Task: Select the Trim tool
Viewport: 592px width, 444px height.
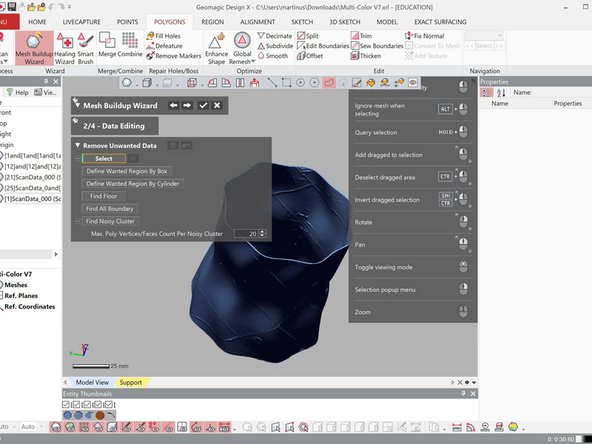Action: pyautogui.click(x=362, y=36)
